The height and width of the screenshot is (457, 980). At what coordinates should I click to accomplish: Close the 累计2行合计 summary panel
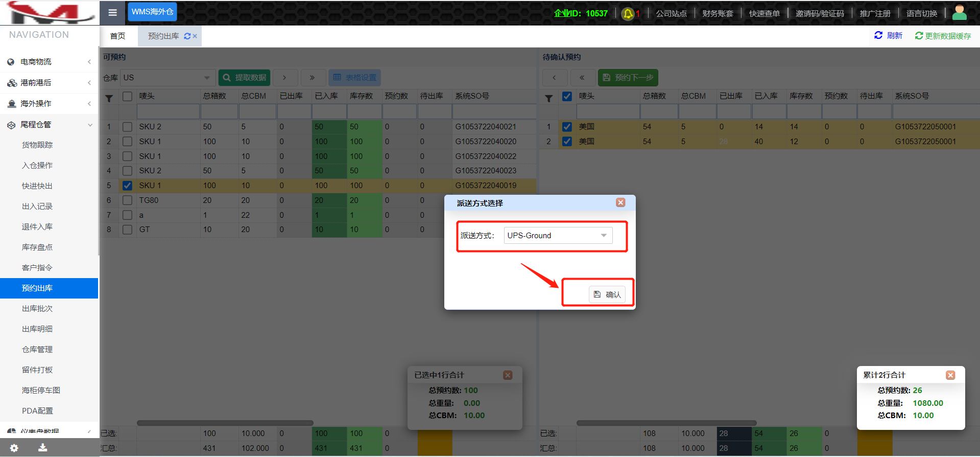click(950, 375)
